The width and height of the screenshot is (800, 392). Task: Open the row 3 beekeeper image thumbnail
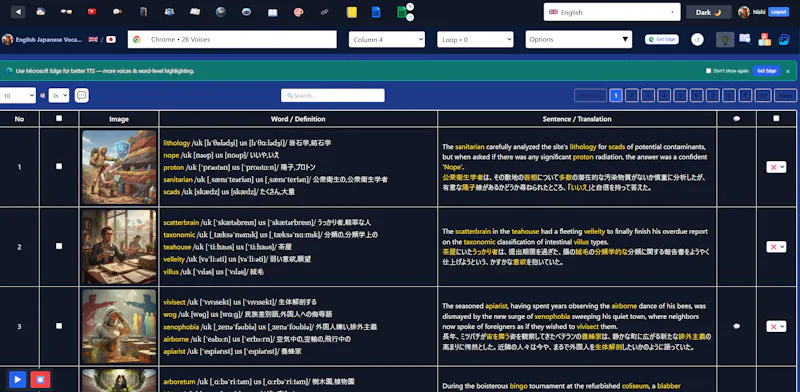click(119, 326)
